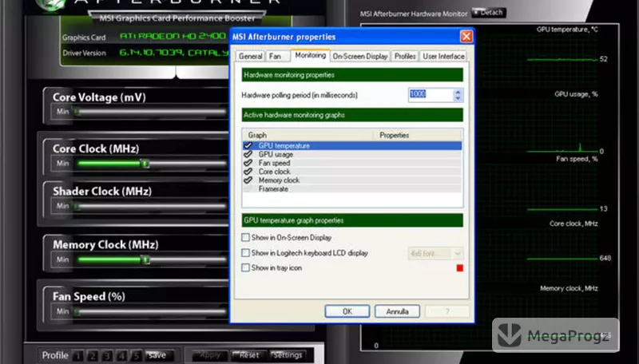Image resolution: width=639 pixels, height=364 pixels.
Task: Adjust the Memory Clock slider handle
Action: [145, 259]
